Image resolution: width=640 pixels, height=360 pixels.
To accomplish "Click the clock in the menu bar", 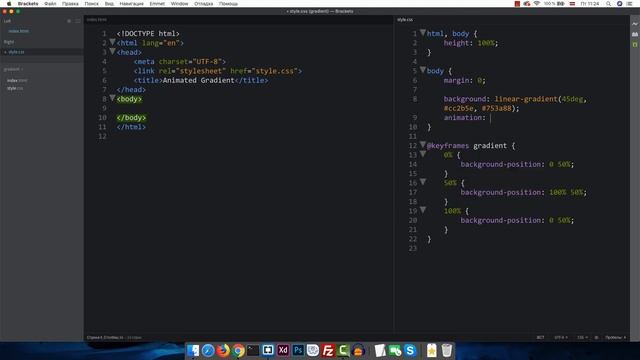I will click(590, 4).
